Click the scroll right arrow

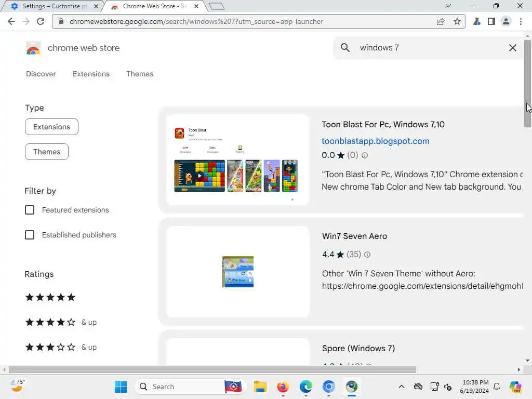point(519,369)
